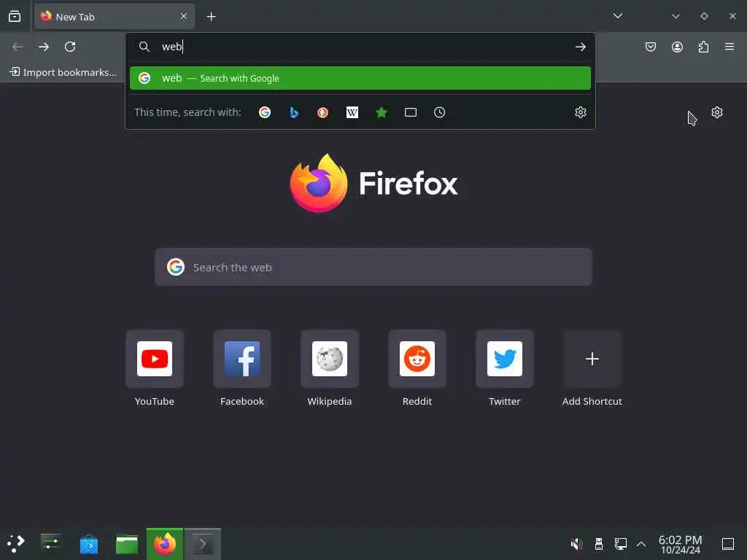This screenshot has height=560, width=747.
Task: Open System Settings from taskbar
Action: [50, 543]
